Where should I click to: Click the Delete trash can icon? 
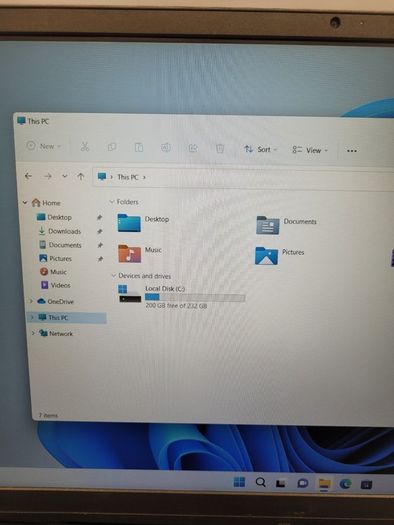tap(220, 148)
